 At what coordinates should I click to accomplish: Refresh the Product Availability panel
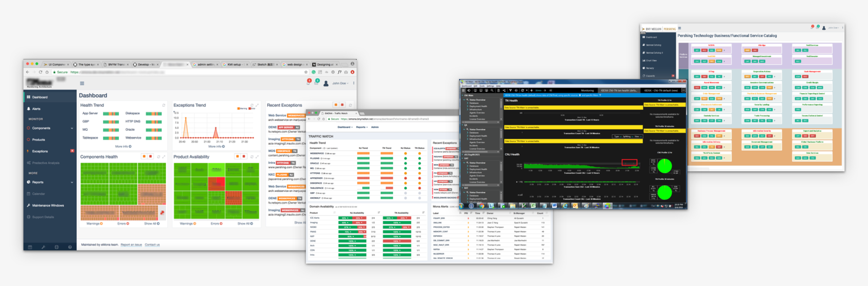tap(252, 157)
